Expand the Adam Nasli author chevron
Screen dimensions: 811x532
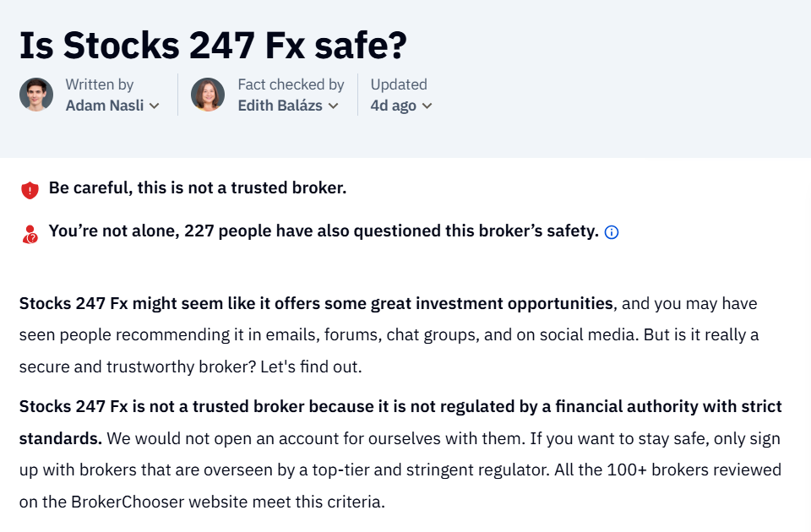(x=154, y=106)
